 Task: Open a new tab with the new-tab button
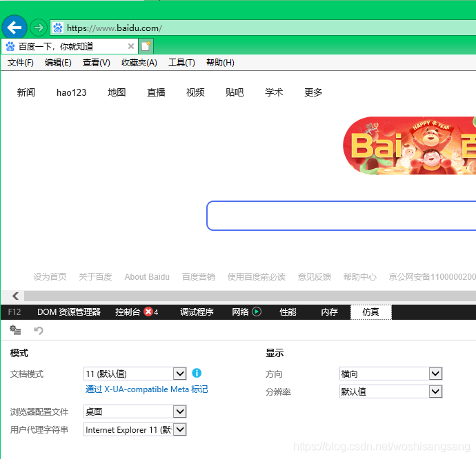tap(146, 46)
